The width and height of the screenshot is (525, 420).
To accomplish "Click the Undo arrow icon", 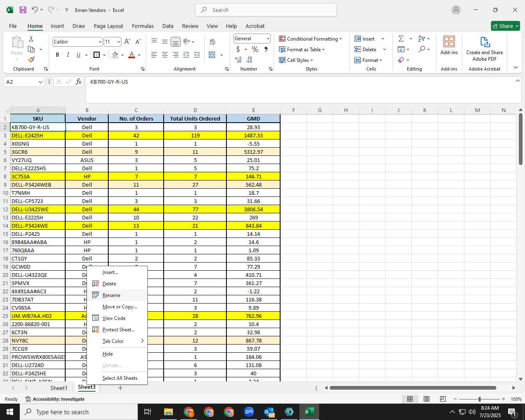I will pyautogui.click(x=34, y=10).
